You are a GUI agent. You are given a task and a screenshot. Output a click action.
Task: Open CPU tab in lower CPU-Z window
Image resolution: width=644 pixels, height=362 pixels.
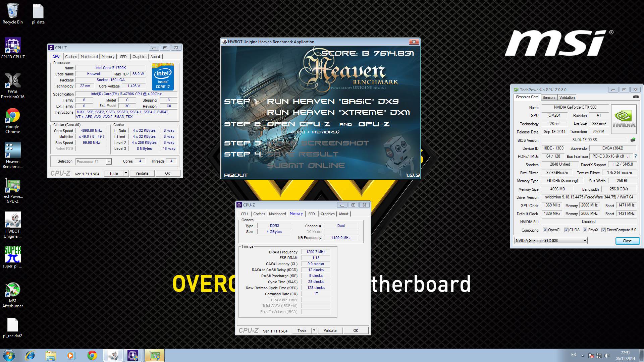244,214
